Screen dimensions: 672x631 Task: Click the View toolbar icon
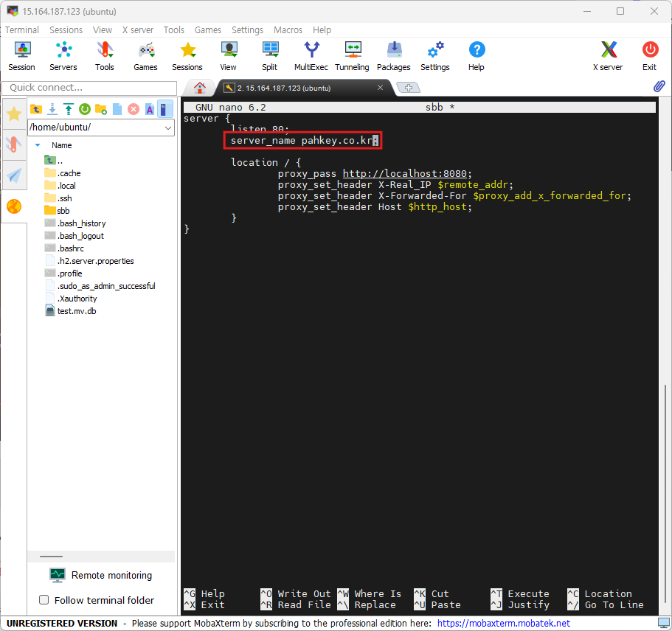click(x=229, y=56)
